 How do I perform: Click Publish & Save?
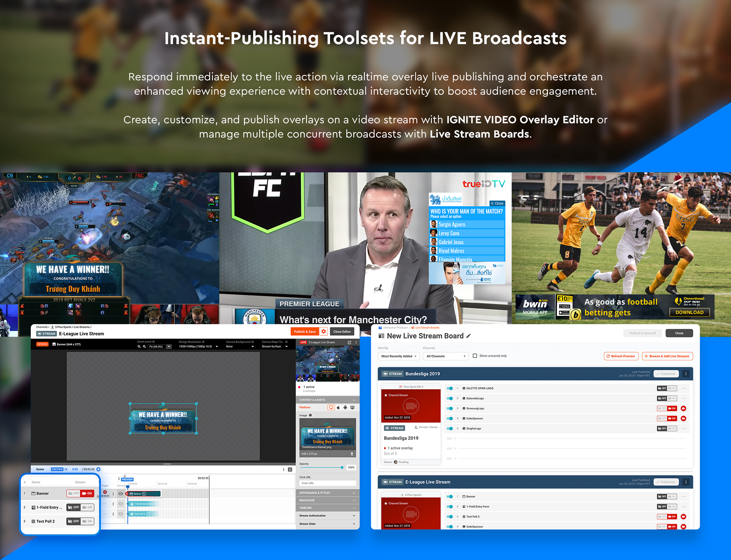[x=305, y=331]
